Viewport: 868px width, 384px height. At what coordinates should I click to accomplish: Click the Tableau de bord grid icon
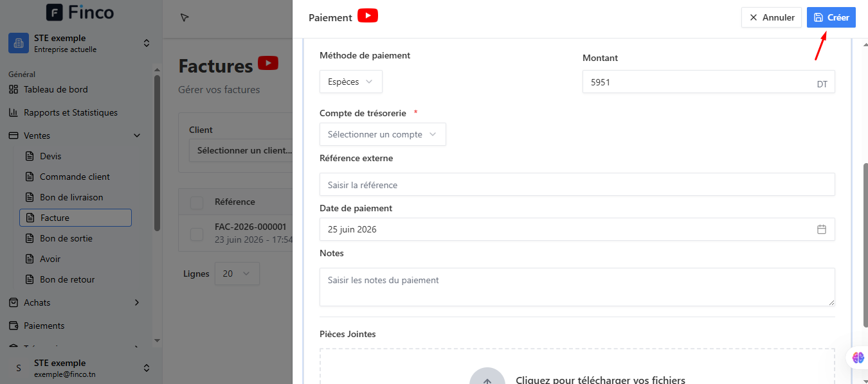[x=14, y=89]
